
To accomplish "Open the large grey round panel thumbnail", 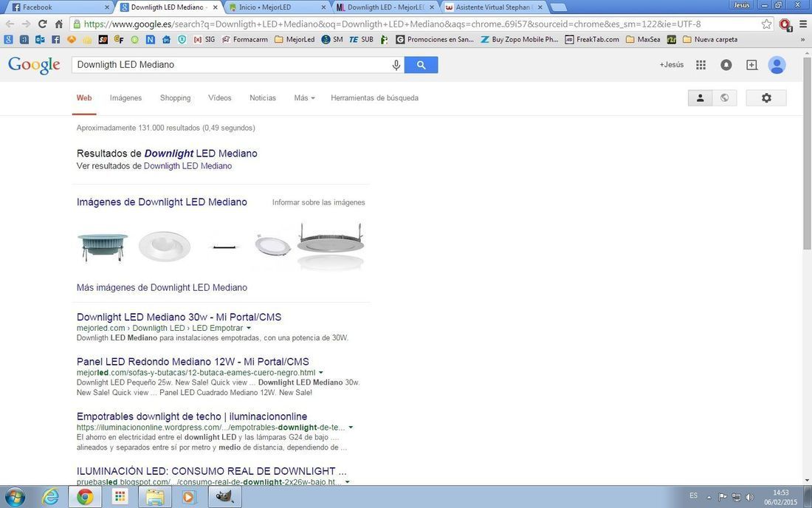I will click(331, 247).
